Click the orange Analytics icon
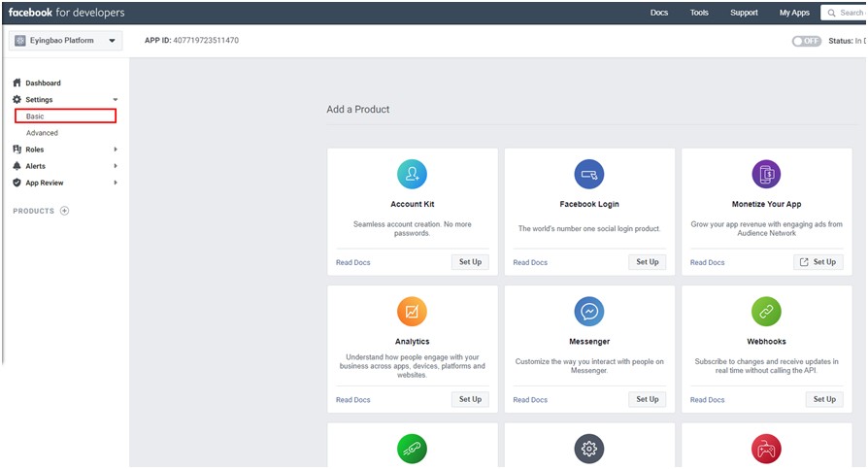868x469 pixels. click(412, 312)
